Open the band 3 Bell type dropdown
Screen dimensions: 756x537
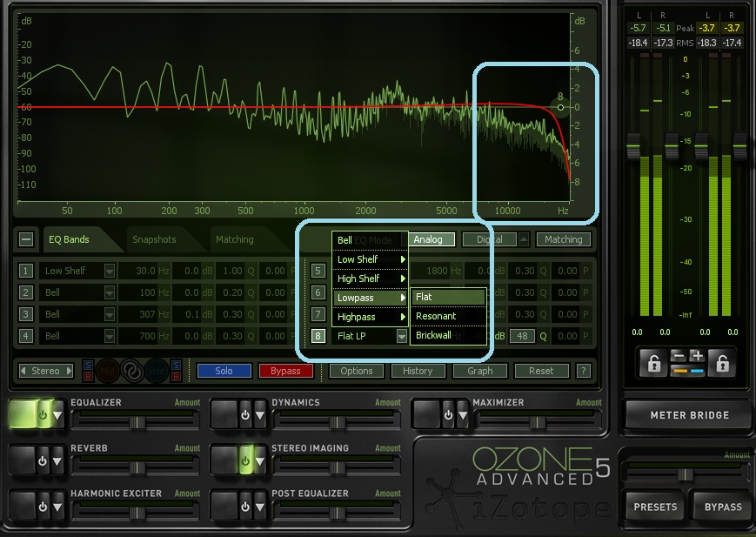(x=110, y=314)
